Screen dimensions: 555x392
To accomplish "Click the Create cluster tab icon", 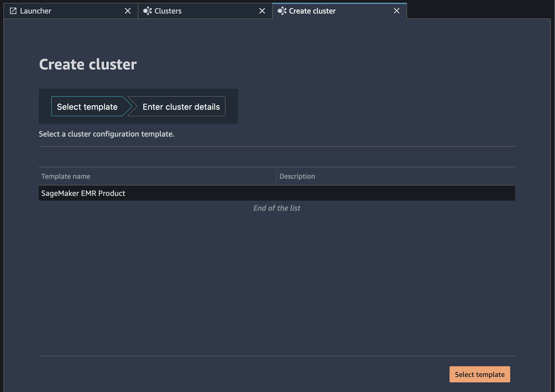I will tap(282, 11).
